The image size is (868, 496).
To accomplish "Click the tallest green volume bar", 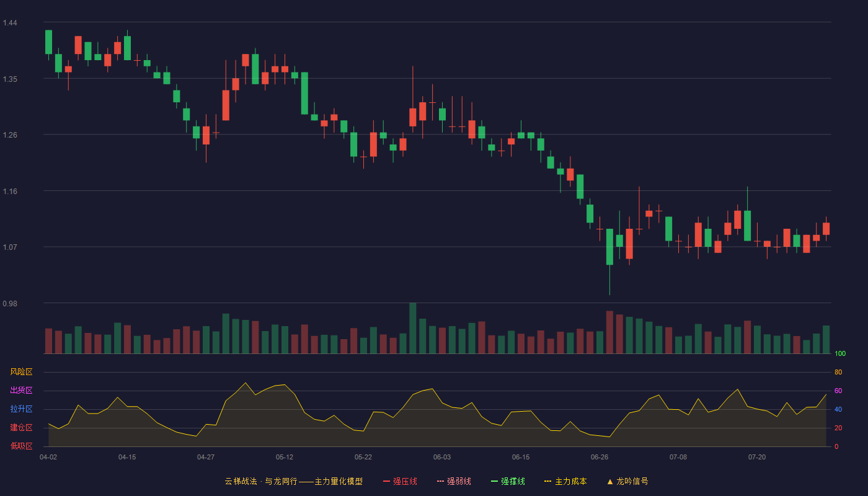I will [x=413, y=328].
